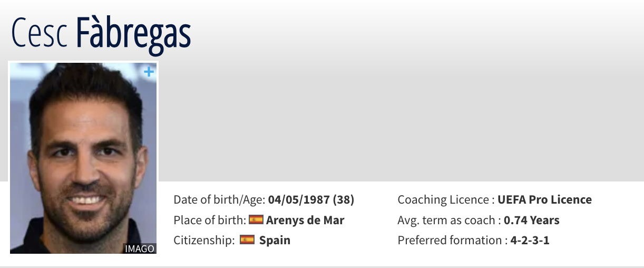Screen dimensions: 644x268
Task: Open the Arenys de Mar birthplace
Action: 305,220
